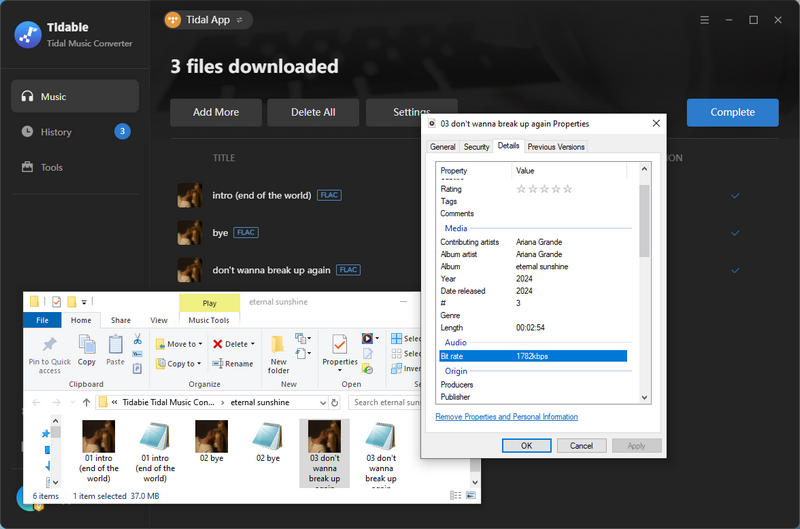The width and height of the screenshot is (800, 529).
Task: Click the New folder icon
Action: tap(278, 346)
